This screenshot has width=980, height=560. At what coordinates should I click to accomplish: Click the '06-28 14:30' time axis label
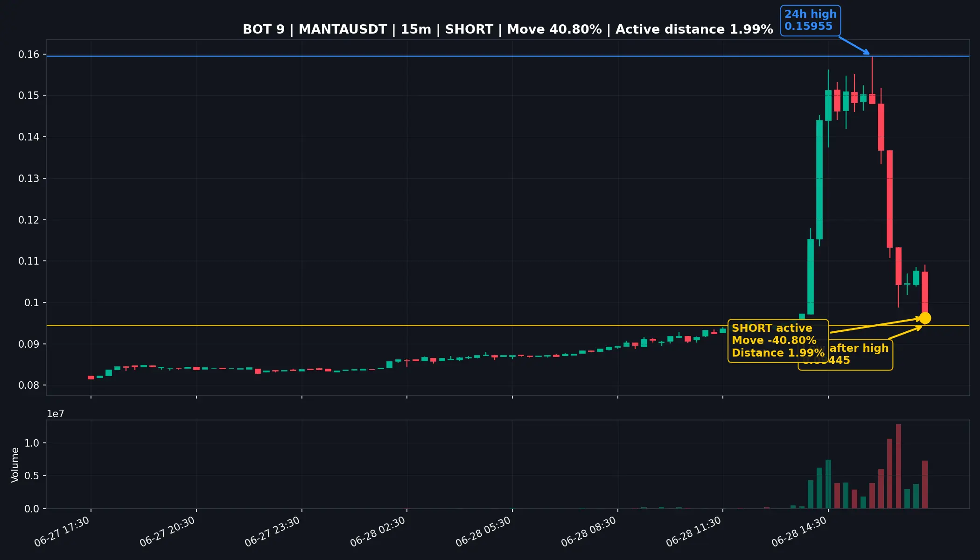[799, 532]
